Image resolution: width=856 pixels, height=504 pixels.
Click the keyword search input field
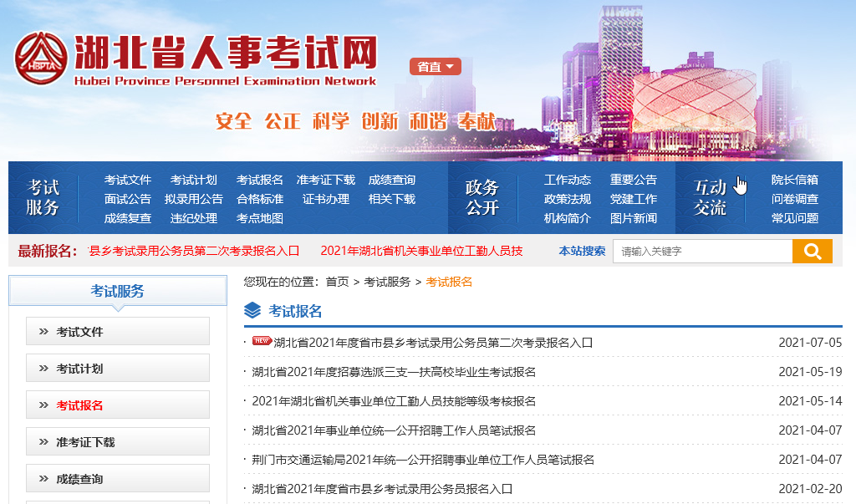tap(702, 252)
